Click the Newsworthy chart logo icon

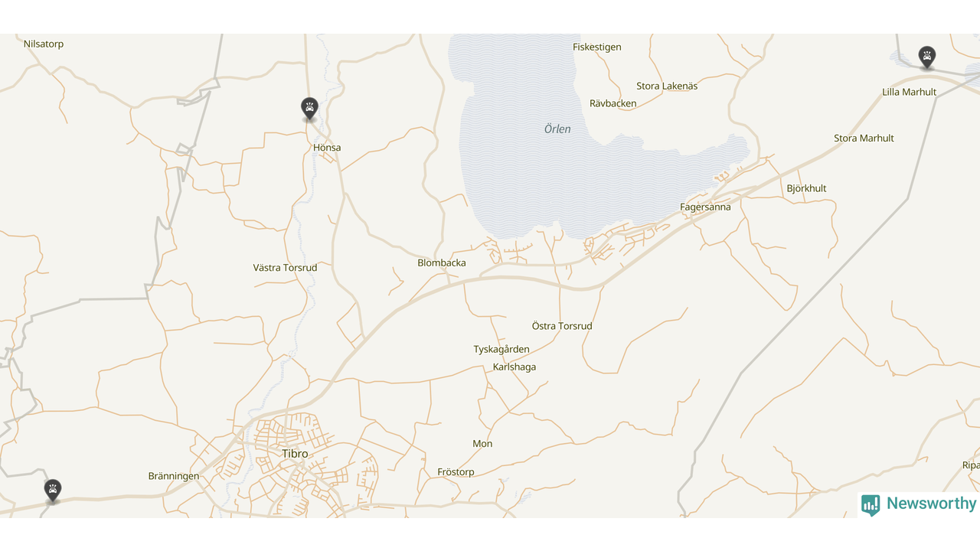click(871, 504)
